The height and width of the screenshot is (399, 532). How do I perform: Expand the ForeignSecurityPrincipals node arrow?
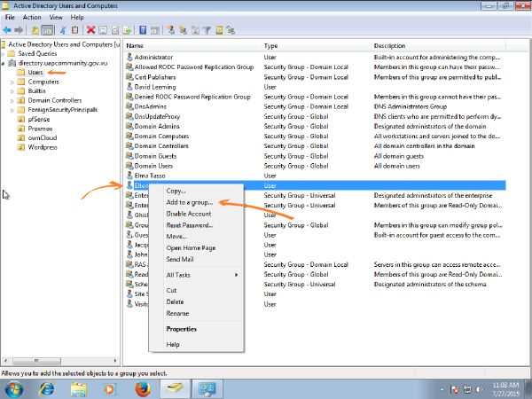tap(12, 110)
